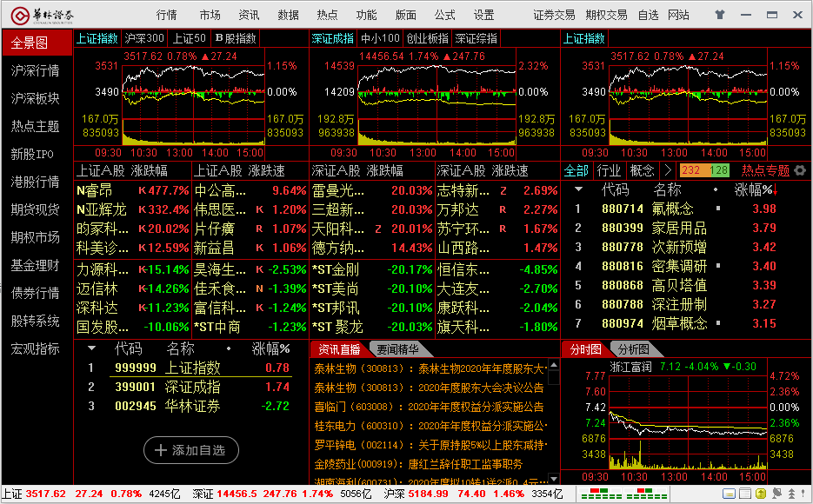The width and height of the screenshot is (813, 504).
Task: Click the yellow up-arrow status bar icon
Action: tap(760, 494)
